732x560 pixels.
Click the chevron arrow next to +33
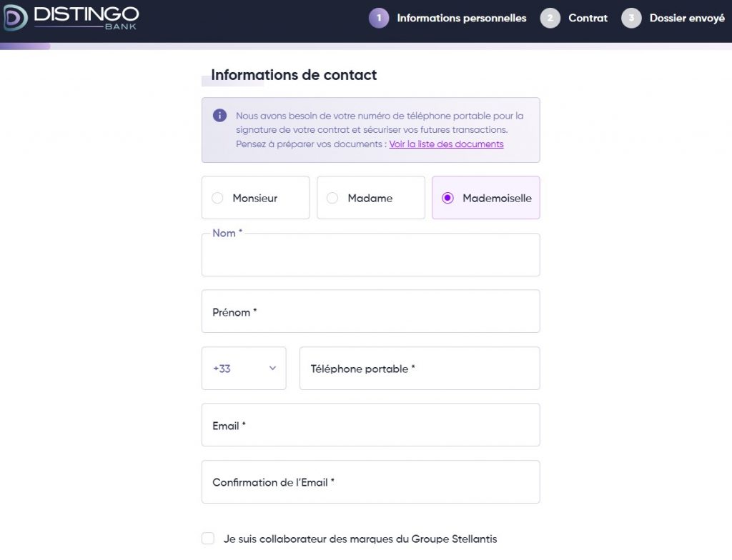coord(272,369)
